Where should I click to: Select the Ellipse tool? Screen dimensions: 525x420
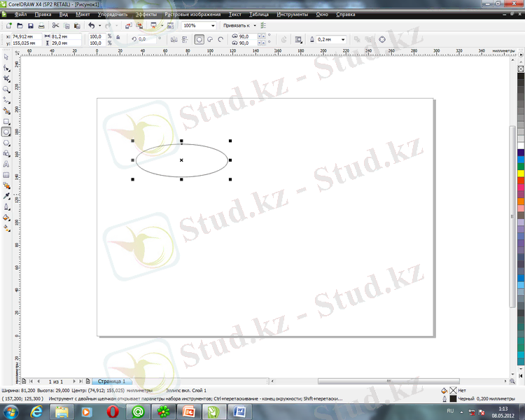(6, 132)
